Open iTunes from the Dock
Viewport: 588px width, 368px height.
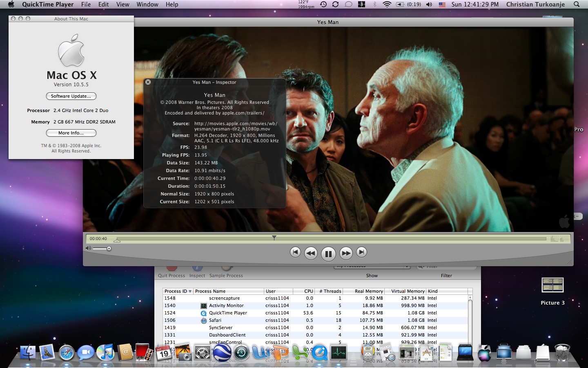pyautogui.click(x=105, y=352)
